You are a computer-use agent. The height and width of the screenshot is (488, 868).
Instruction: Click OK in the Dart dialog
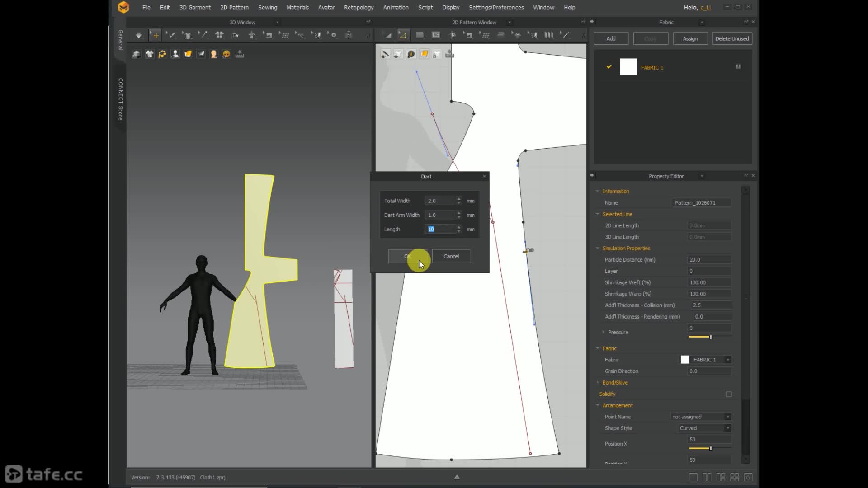[407, 256]
